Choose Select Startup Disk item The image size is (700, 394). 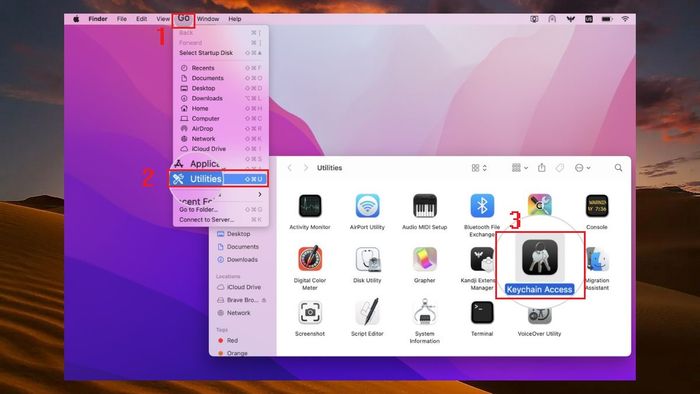pos(221,53)
